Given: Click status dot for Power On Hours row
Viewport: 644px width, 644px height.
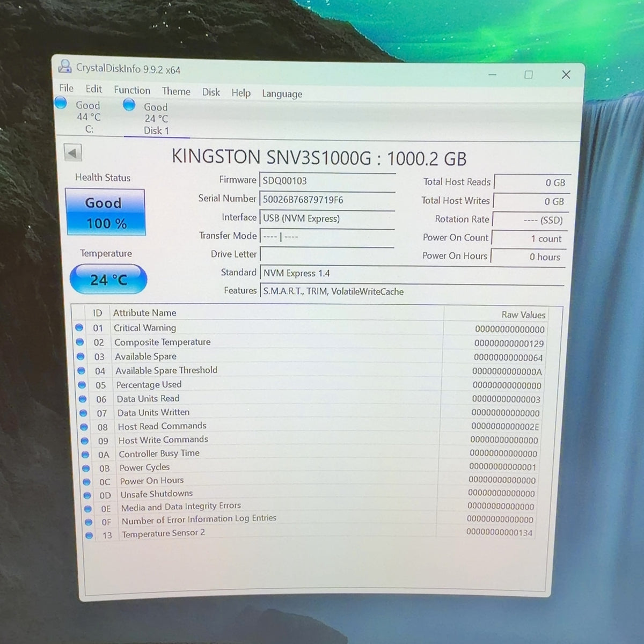Looking at the screenshot, I should point(86,481).
